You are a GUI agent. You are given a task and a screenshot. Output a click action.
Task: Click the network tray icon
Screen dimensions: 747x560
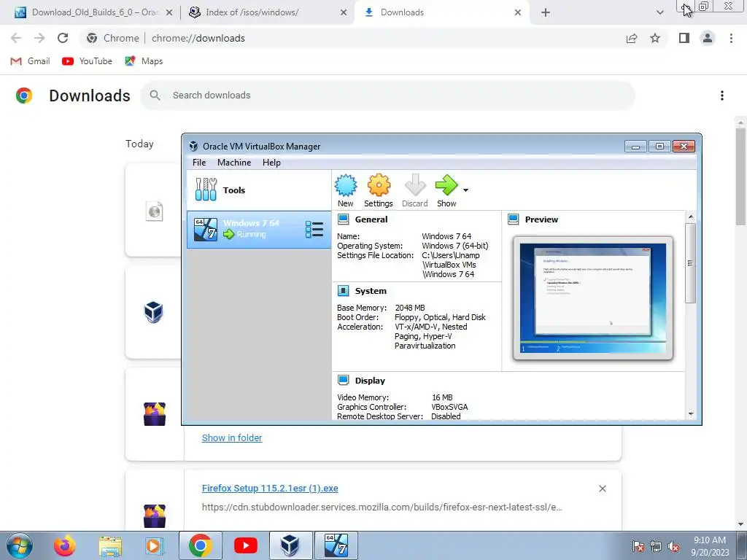point(656,547)
